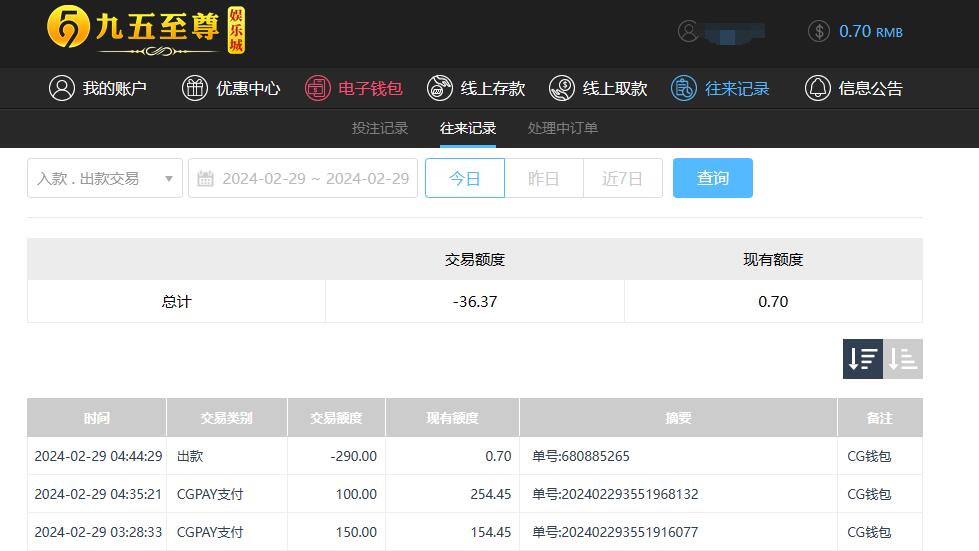This screenshot has width=979, height=551.
Task: Click the 优惠中心 gift icon
Action: (x=195, y=88)
